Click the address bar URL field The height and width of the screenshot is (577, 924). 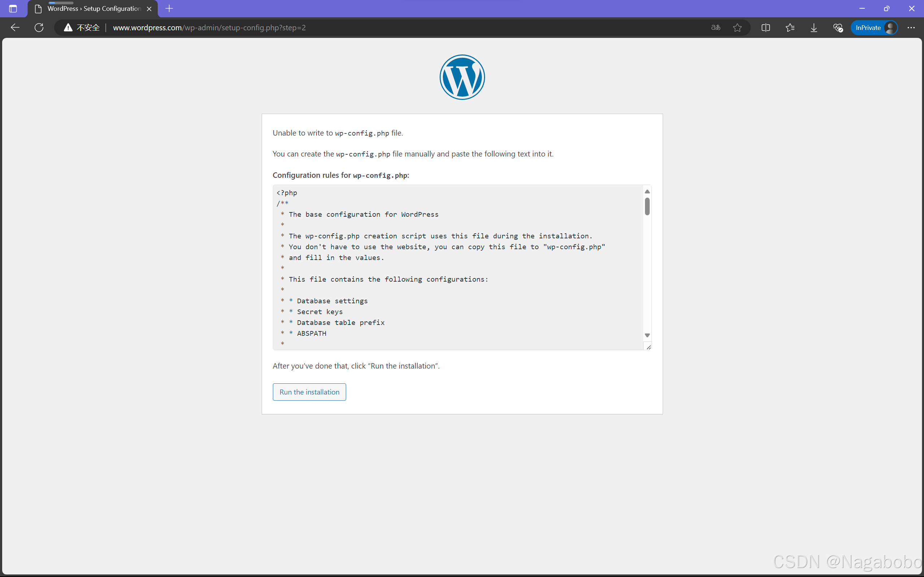[x=382, y=27]
